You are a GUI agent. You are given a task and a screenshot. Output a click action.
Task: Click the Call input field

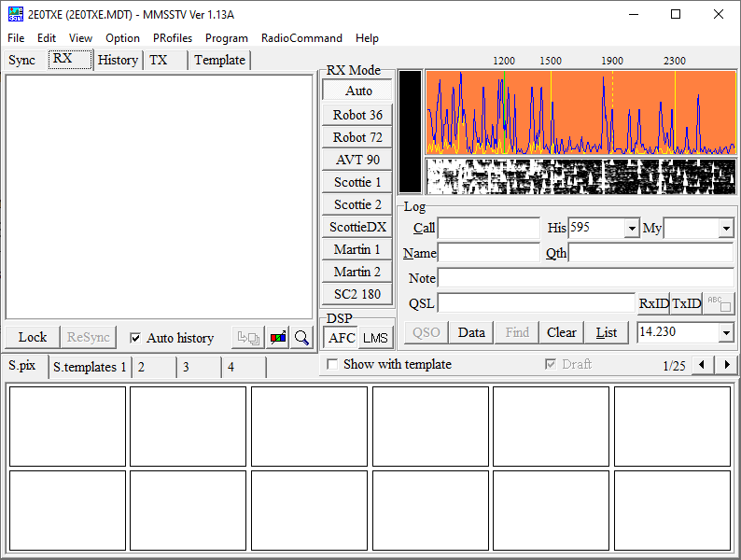click(x=489, y=229)
